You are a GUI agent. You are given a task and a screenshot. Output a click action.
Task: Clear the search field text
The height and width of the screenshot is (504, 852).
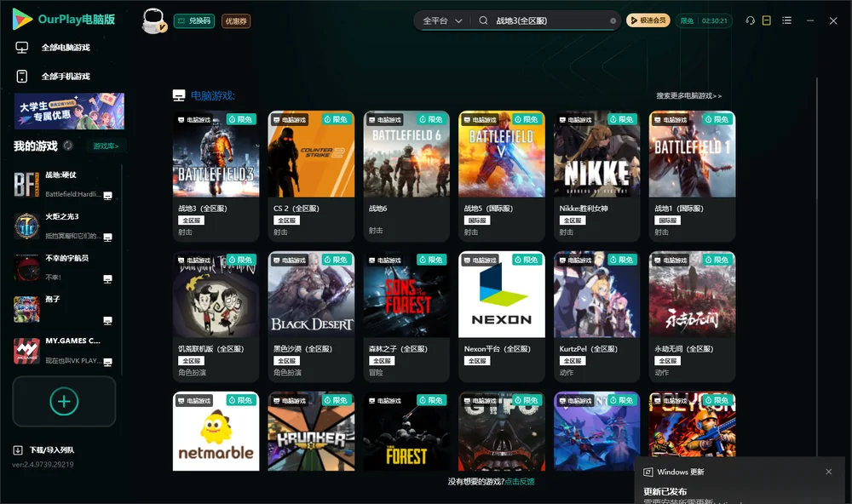[613, 20]
